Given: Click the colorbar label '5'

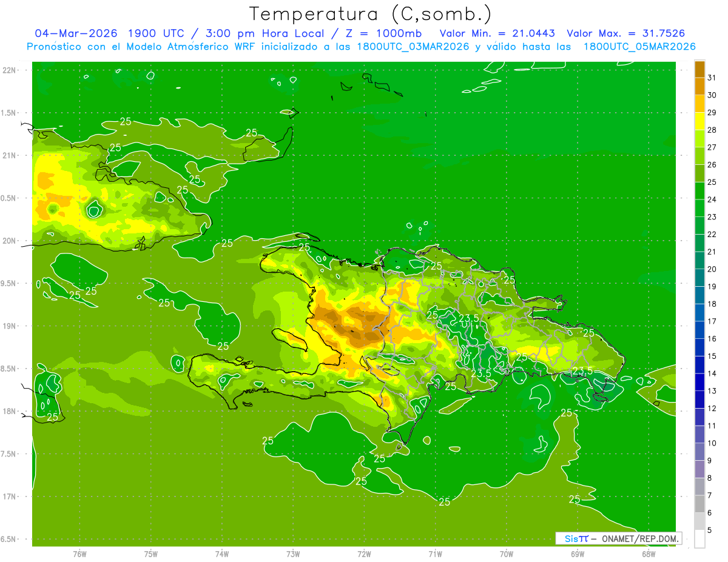Looking at the screenshot, I should click(x=709, y=530).
